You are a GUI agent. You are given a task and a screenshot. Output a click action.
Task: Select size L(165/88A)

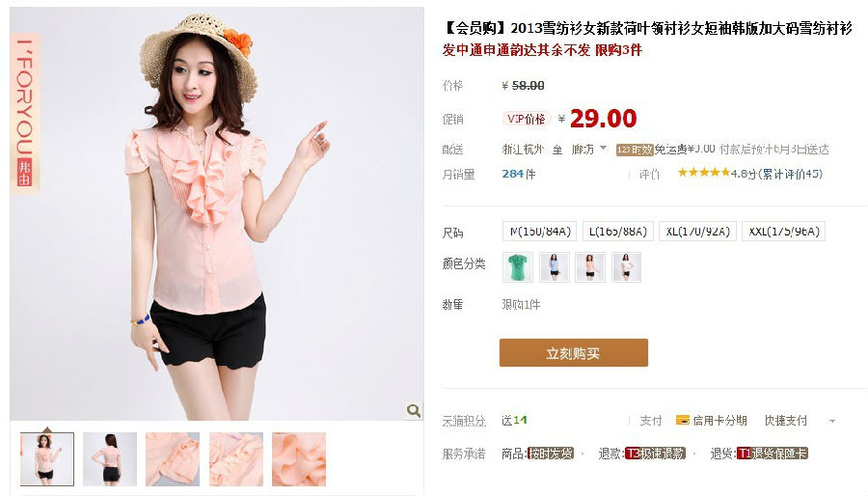618,231
